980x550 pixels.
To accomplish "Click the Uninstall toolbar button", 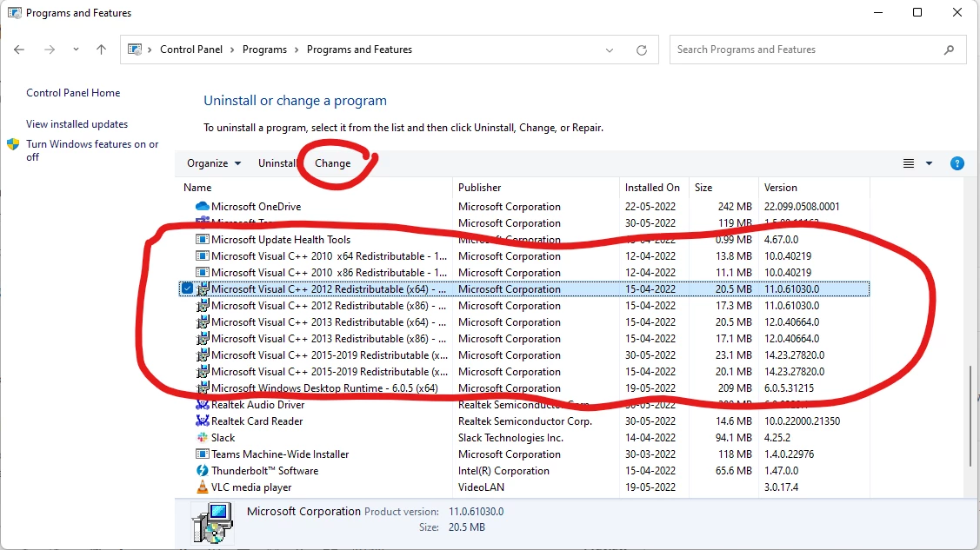I will (x=277, y=163).
